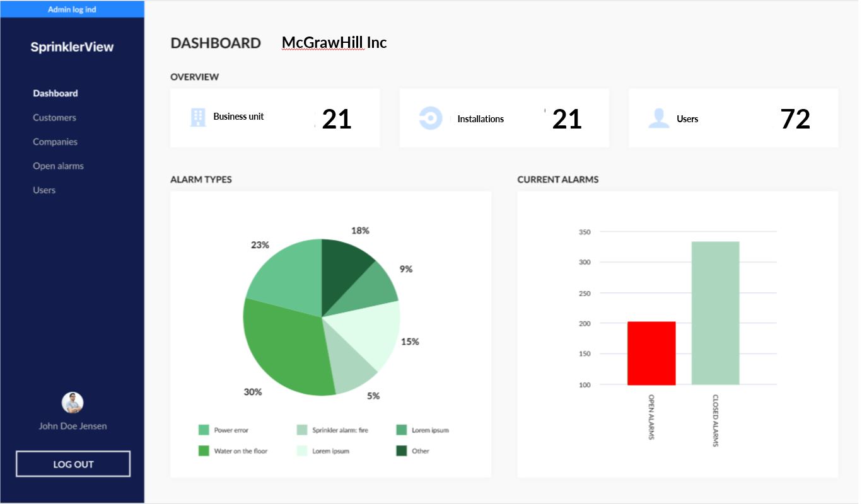
Task: Click the Sprinkler alarm: fire legend text
Action: pos(341,430)
